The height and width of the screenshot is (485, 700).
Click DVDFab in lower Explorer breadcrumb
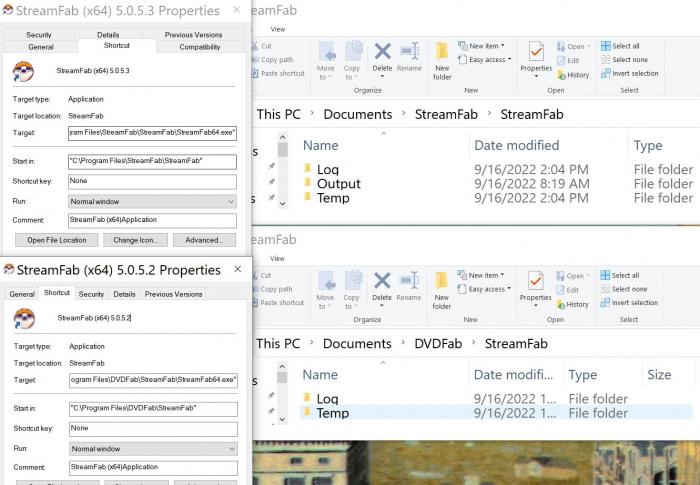(x=438, y=343)
